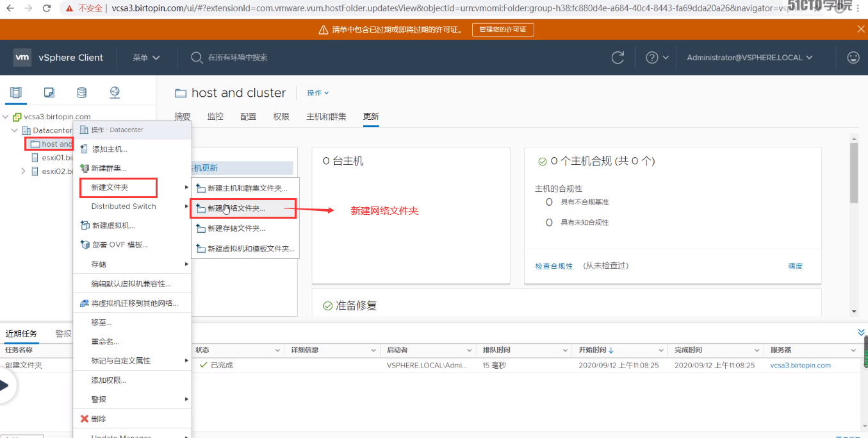Click the vSphere Client vm logo
The image size is (868, 438).
coord(22,57)
